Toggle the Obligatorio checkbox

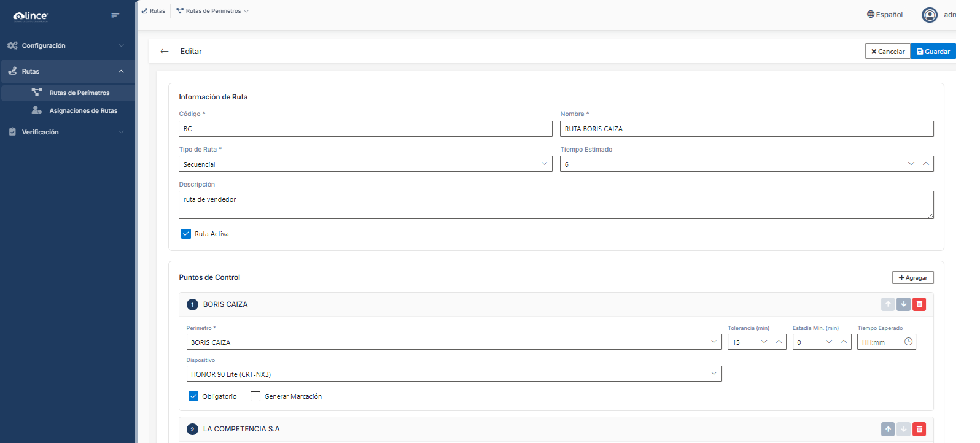tap(193, 396)
